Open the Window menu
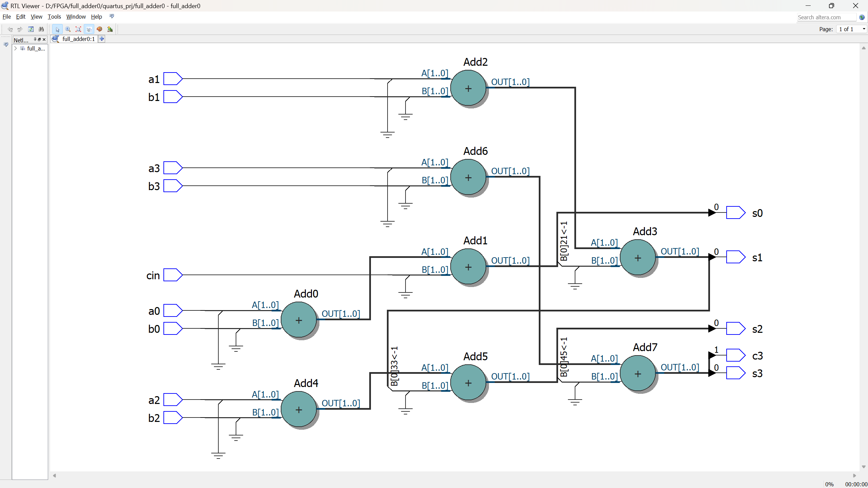 click(x=76, y=17)
